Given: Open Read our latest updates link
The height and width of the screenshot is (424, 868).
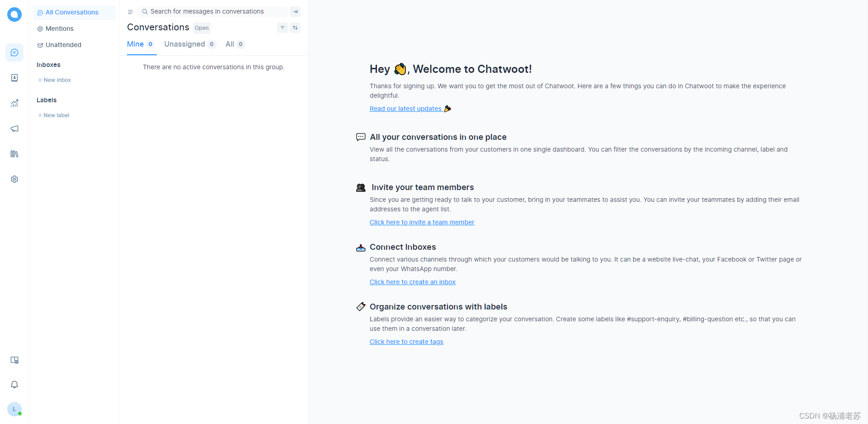Looking at the screenshot, I should pos(410,109).
